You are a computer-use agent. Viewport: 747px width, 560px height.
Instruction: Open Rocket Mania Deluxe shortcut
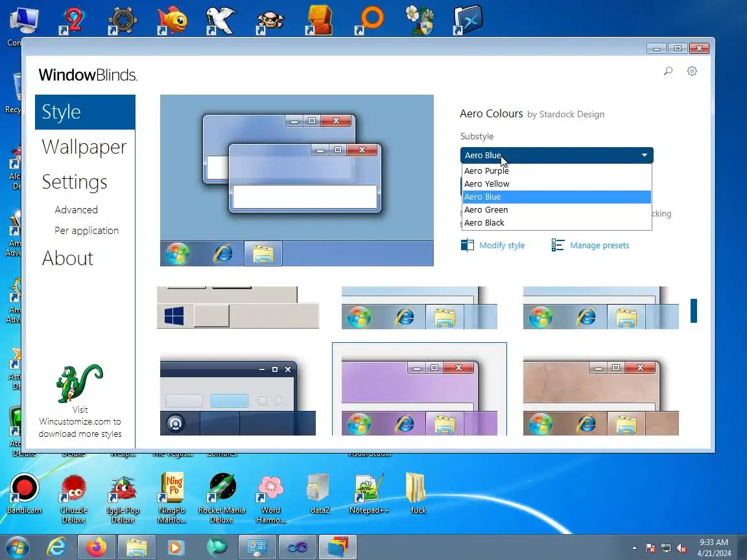[x=222, y=498]
